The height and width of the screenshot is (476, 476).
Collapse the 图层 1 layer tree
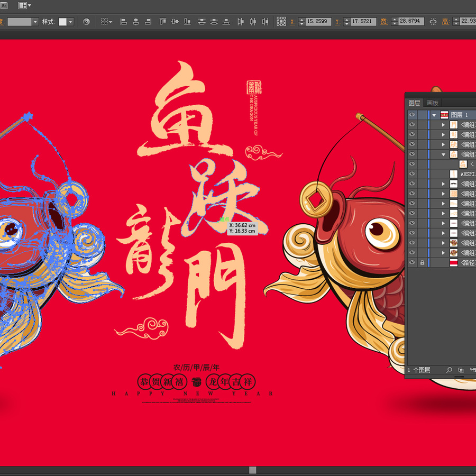(x=434, y=115)
